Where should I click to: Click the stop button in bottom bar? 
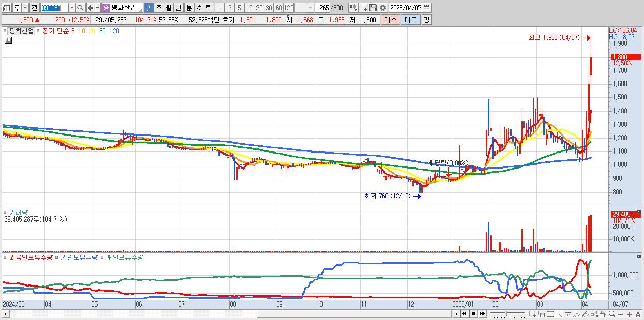pos(473,314)
